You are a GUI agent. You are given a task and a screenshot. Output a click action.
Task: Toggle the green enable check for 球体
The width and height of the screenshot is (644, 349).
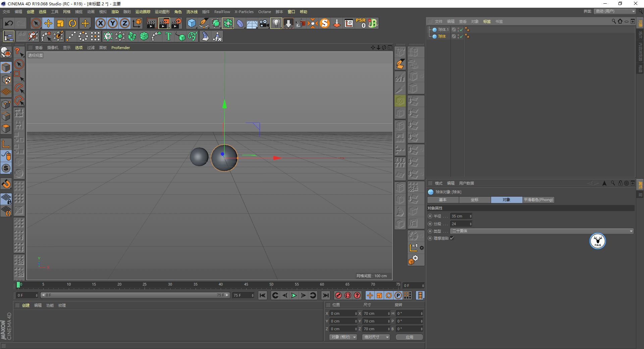pyautogui.click(x=462, y=36)
